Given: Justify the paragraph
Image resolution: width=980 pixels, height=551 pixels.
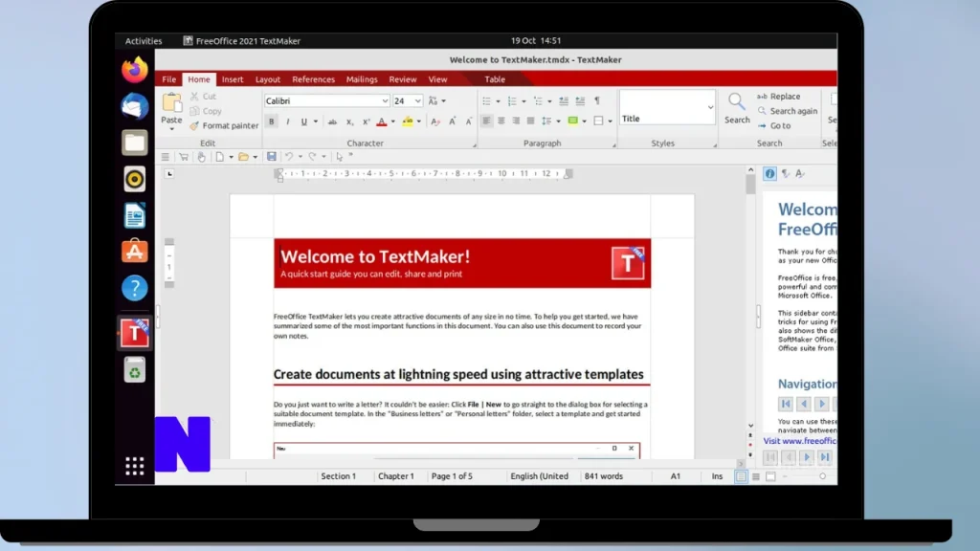Looking at the screenshot, I should (x=530, y=121).
